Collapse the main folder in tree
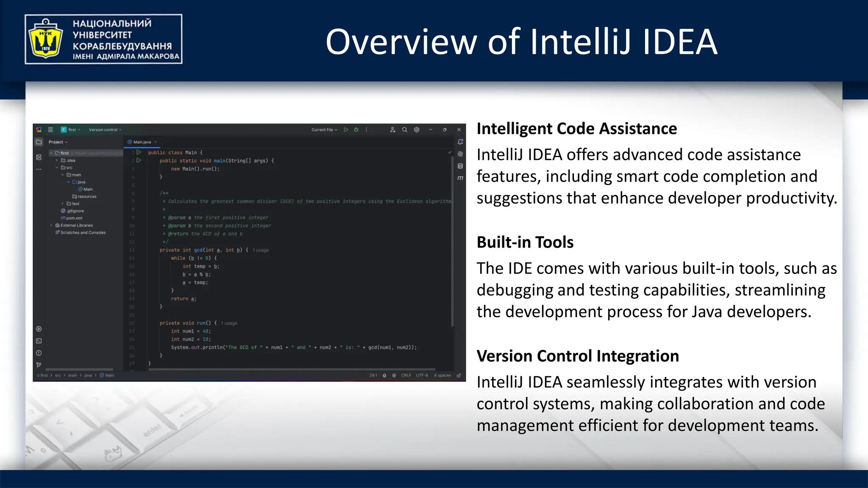 [63, 175]
